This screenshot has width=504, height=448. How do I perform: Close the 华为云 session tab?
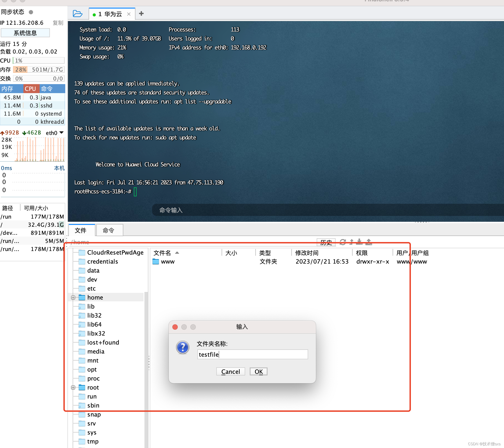pos(129,14)
